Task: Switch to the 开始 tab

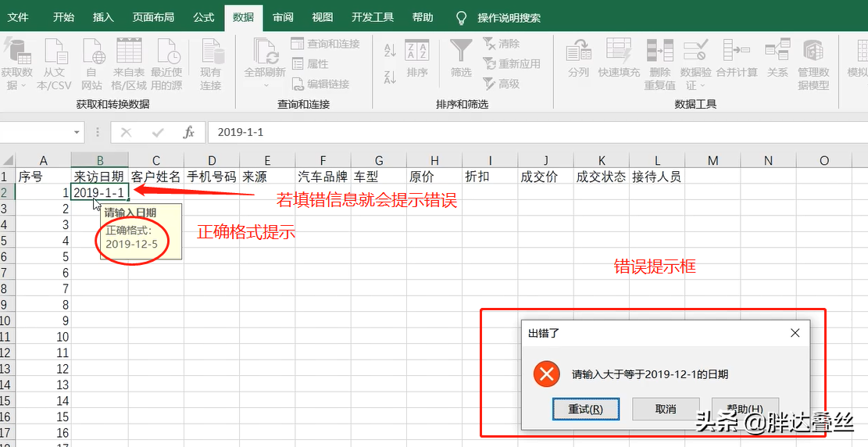Action: point(63,17)
